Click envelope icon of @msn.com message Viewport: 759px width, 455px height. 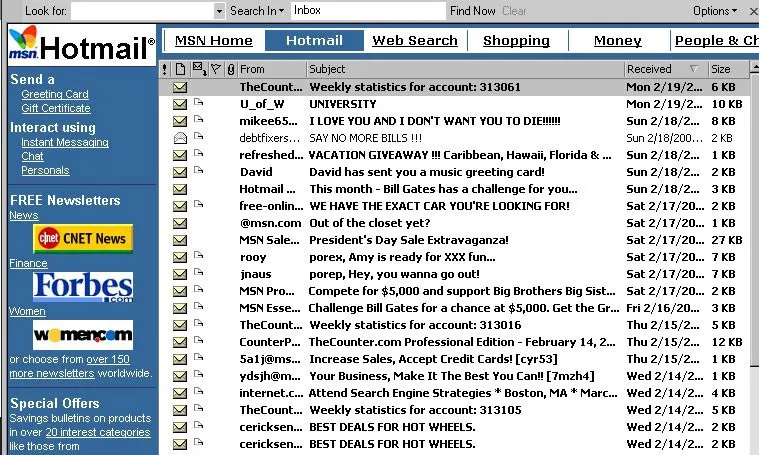180,223
